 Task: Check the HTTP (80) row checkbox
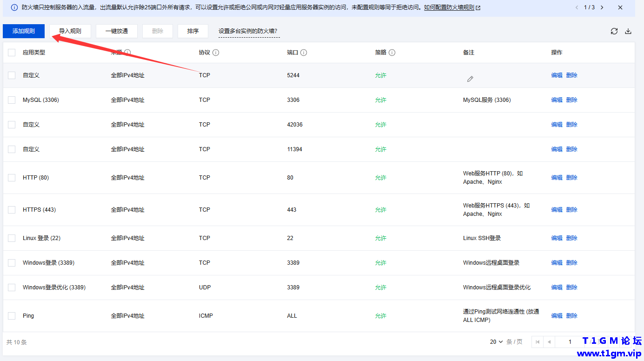(12, 178)
